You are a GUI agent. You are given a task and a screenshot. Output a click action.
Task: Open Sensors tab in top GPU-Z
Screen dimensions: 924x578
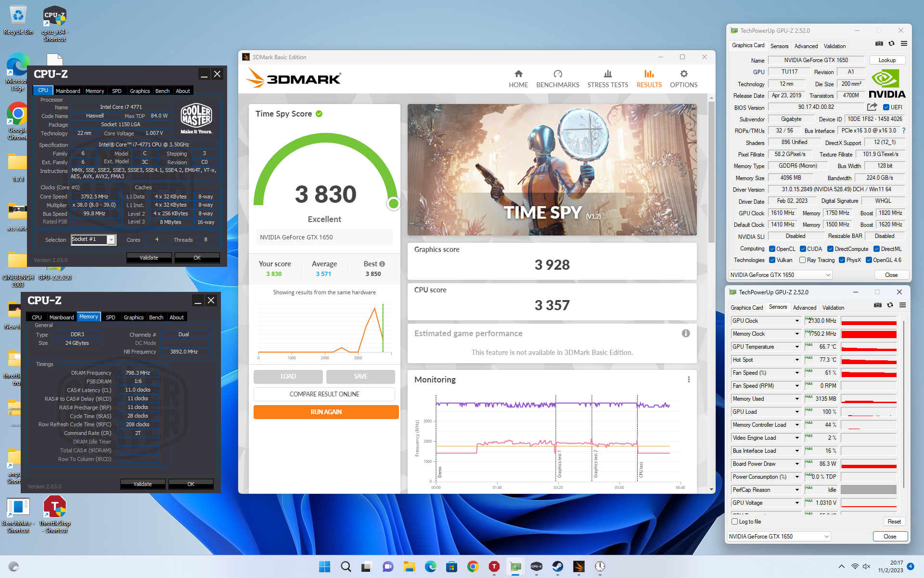779,46
